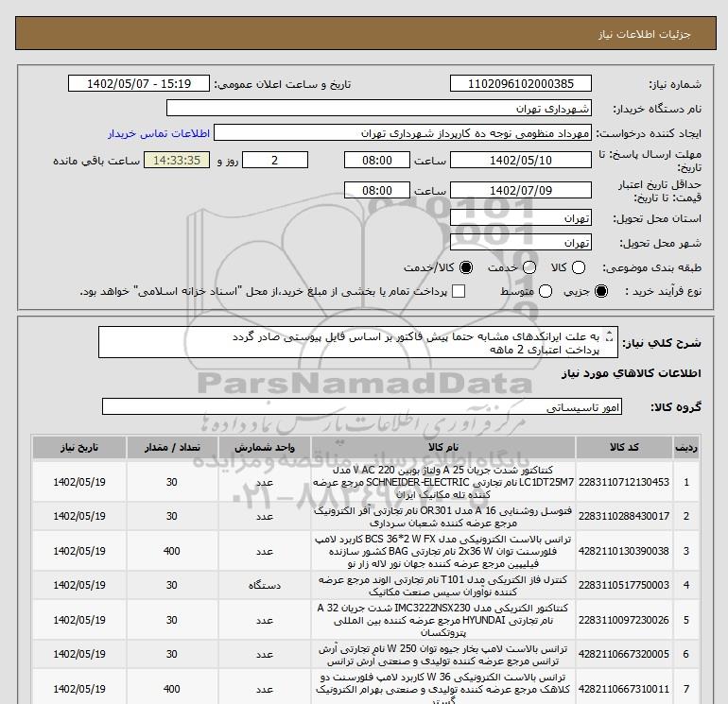Click the تعداد / مقدار column header

172,447
